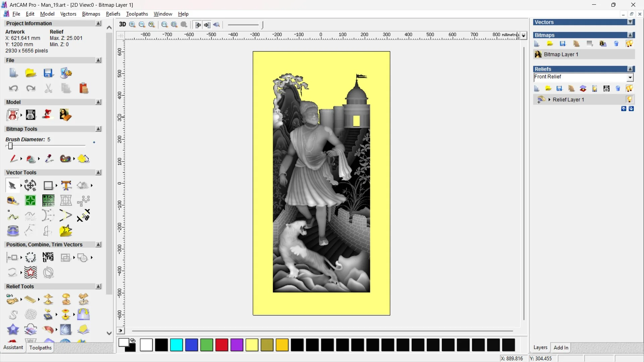Click the Undo arrow icon
Screen dimensions: 644x362
coord(13,88)
